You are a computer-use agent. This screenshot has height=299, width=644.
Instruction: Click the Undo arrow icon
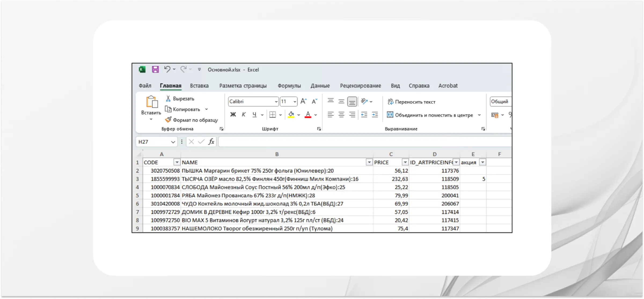click(x=167, y=69)
